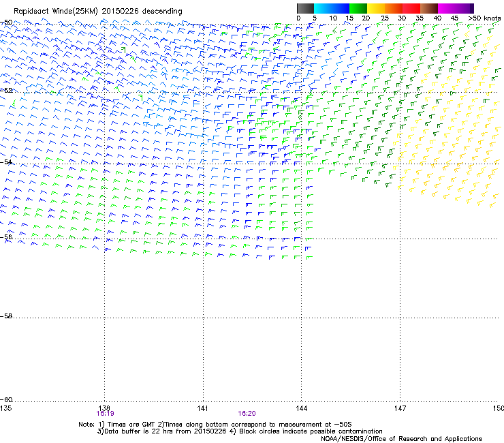
Task: Click the latitude label '-60'
Action: [x=6, y=400]
